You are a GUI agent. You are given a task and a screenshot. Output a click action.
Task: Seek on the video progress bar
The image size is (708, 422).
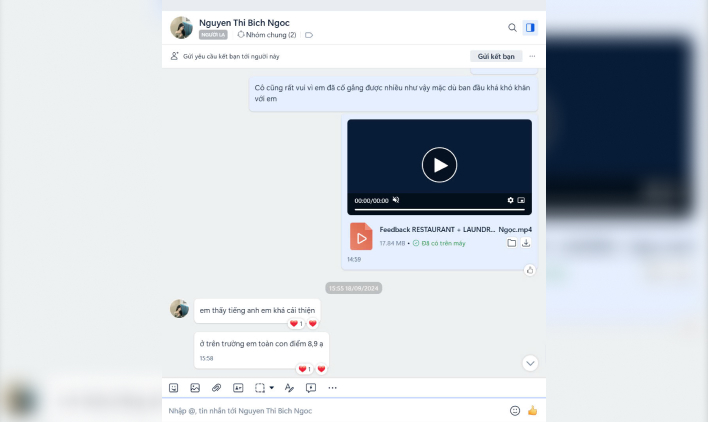[439, 209]
